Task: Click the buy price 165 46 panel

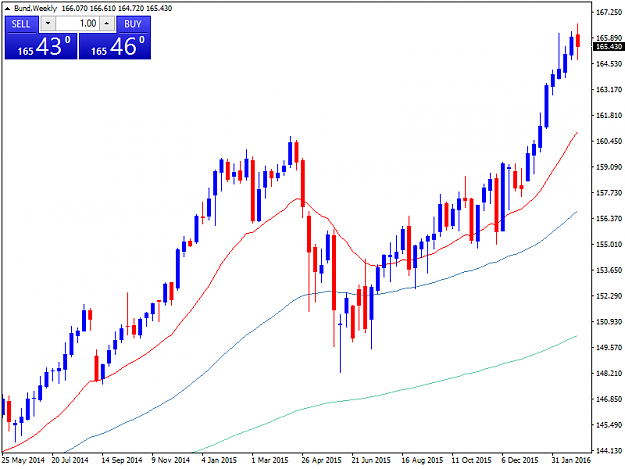Action: point(115,46)
